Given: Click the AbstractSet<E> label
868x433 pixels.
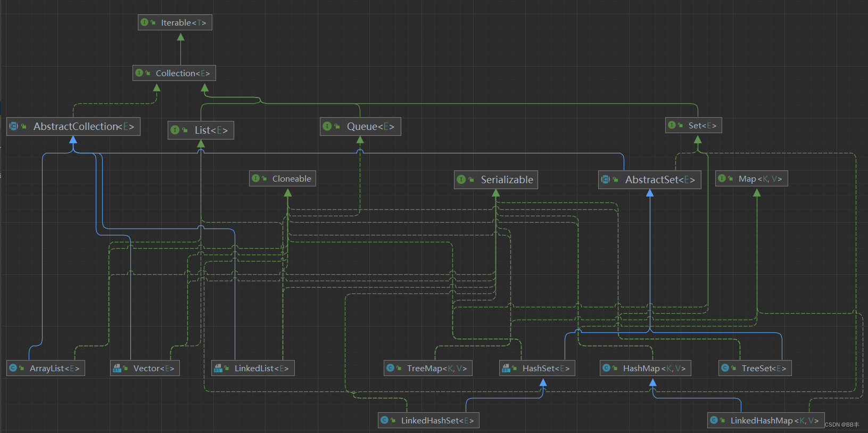Looking at the screenshot, I should (660, 179).
